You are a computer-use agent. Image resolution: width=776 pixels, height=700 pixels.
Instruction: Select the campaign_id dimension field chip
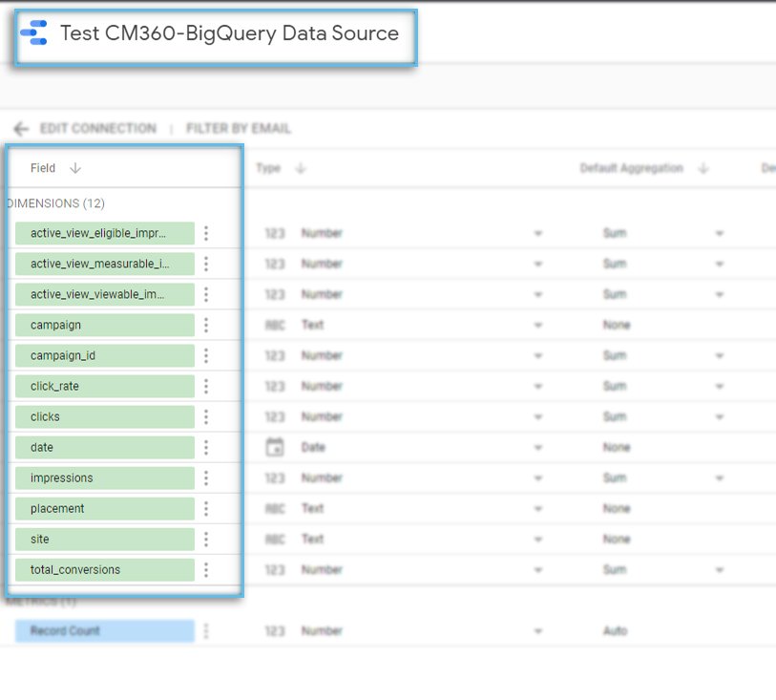pyautogui.click(x=105, y=355)
